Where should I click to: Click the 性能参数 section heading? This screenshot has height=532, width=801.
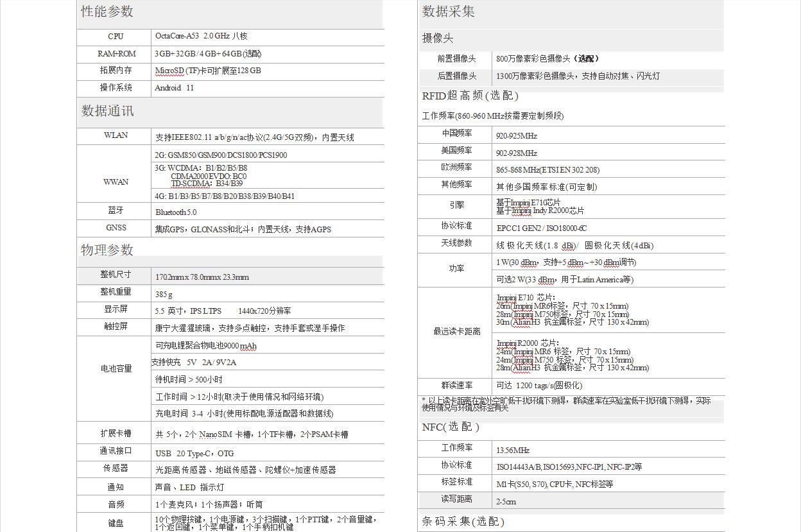point(107,12)
